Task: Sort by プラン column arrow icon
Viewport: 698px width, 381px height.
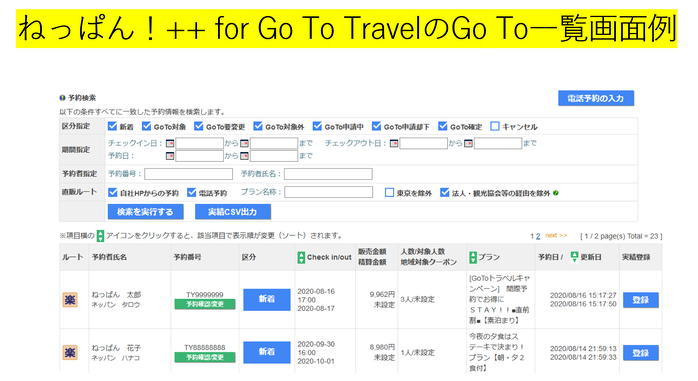Action: pyautogui.click(x=473, y=257)
